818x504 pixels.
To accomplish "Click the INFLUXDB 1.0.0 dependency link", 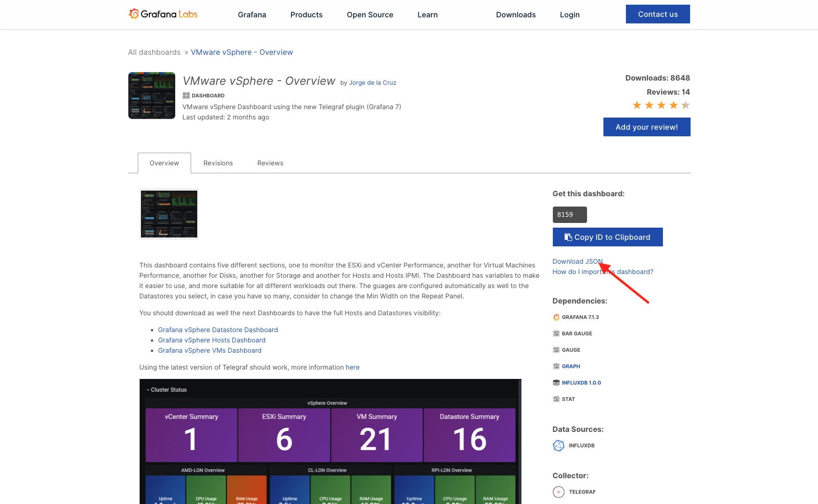I will tap(581, 383).
